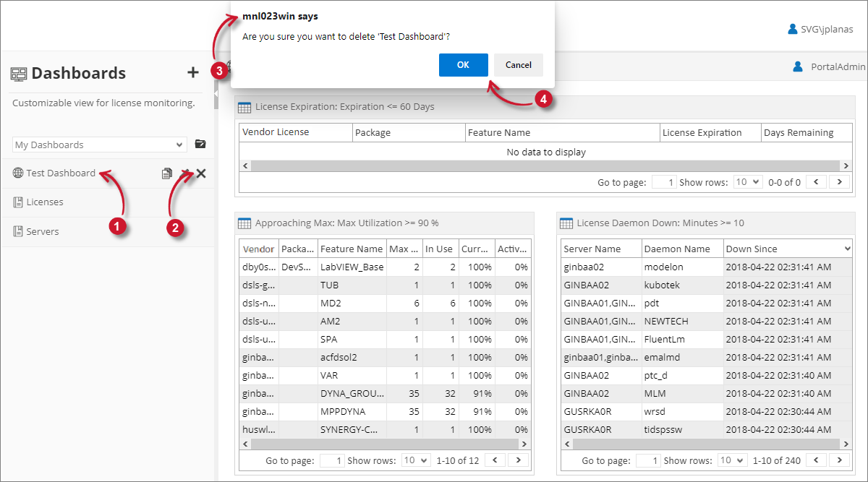The image size is (868, 482).
Task: Go to previous page in License Daemon Down
Action: 817,460
